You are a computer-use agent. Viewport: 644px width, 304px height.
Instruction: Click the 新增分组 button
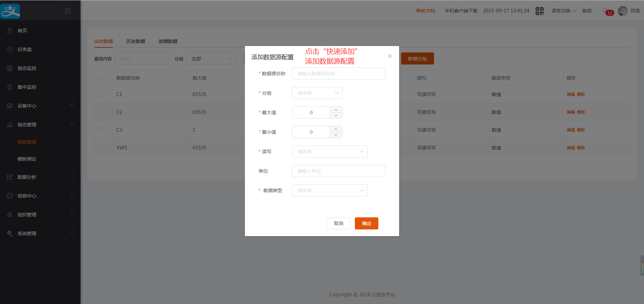coord(417,58)
